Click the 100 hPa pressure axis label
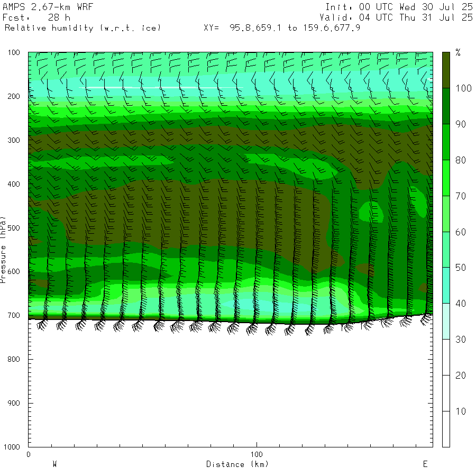The width and height of the screenshot is (476, 476). [x=14, y=52]
